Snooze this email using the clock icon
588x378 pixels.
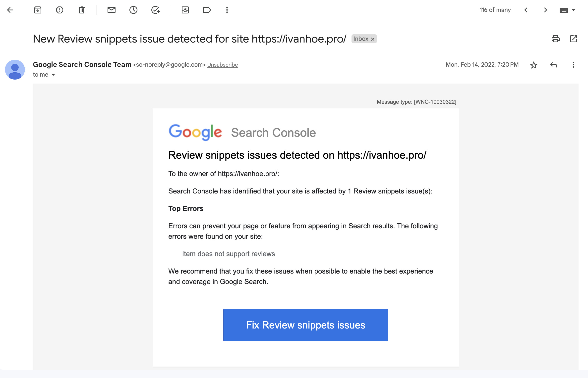[x=133, y=10]
